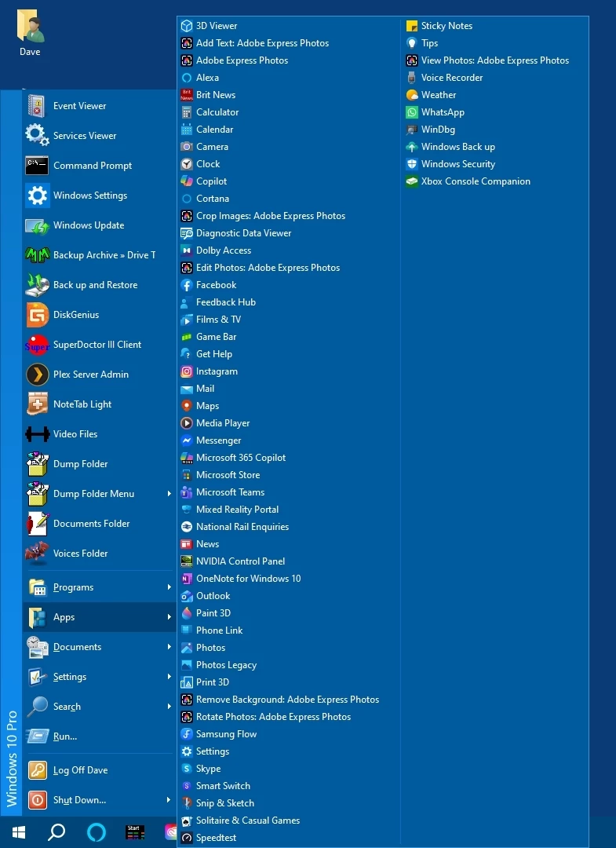Click the Xbox Console Companion icon
Viewport: 616px width, 848px height.
pos(412,181)
